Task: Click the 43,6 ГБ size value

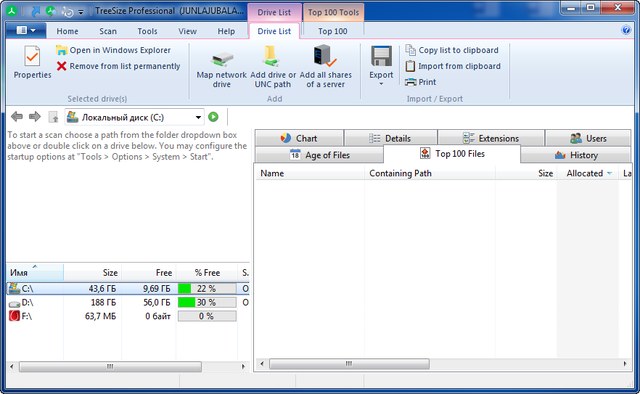Action: tap(102, 289)
